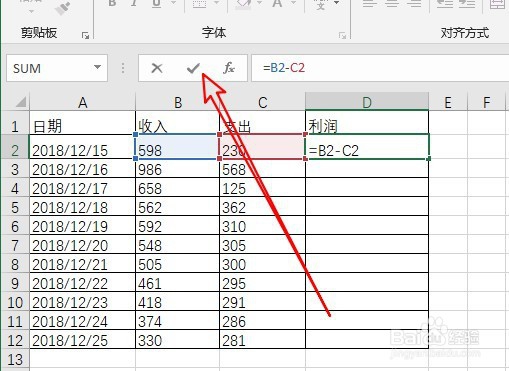Select column E header
Viewport: 509px width, 371px height.
click(448, 102)
